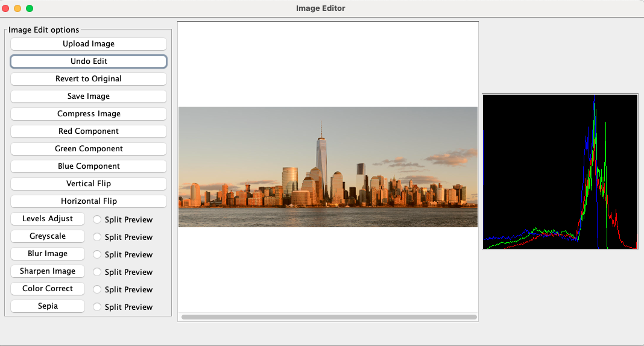
Task: Run Color Correct
Action: [48, 289]
